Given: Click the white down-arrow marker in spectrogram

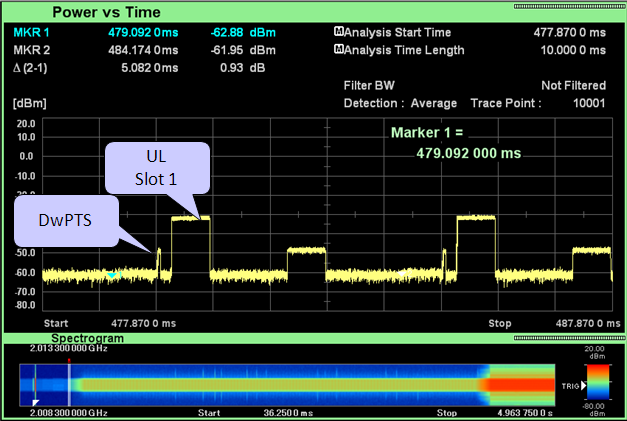Looking at the screenshot, I should pos(33,401).
